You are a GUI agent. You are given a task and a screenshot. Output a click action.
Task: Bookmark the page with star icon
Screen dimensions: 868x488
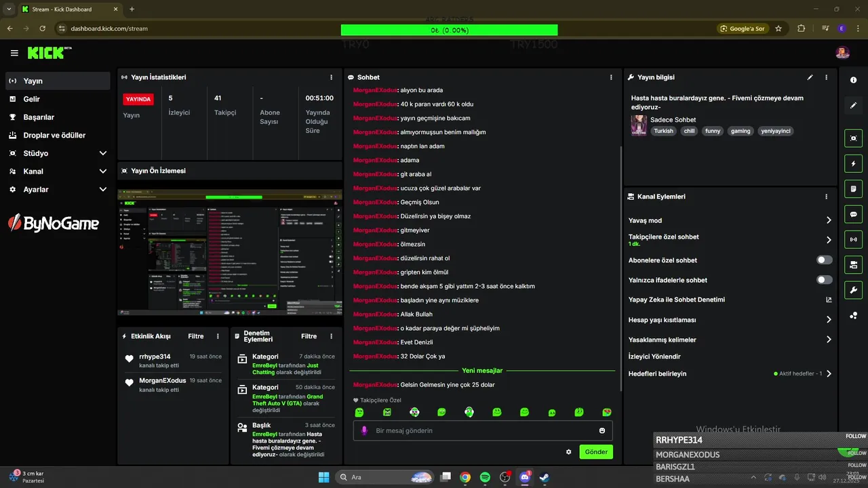(x=778, y=28)
